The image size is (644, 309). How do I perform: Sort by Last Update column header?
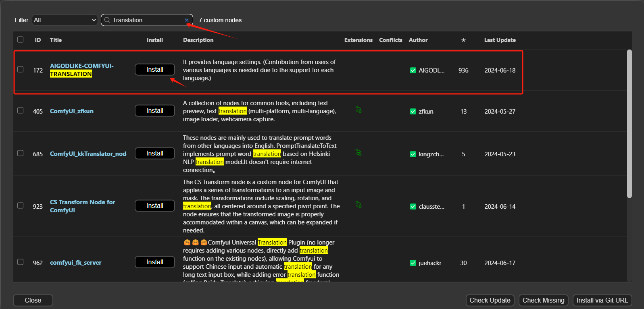500,40
